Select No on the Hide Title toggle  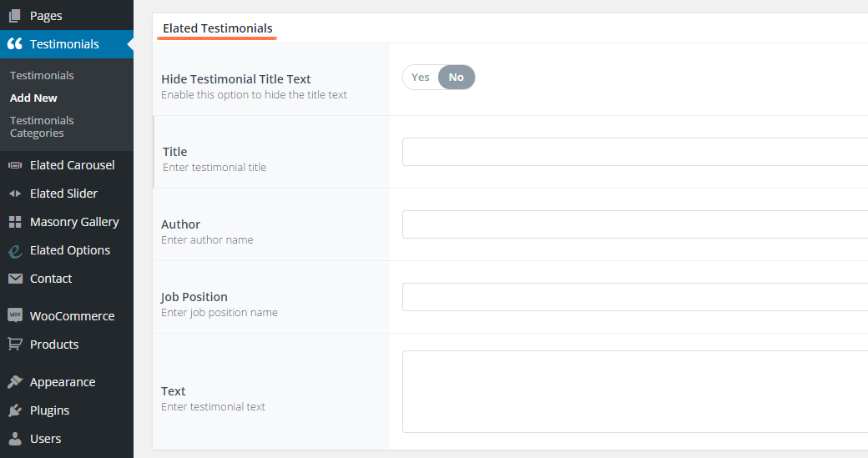(x=456, y=78)
